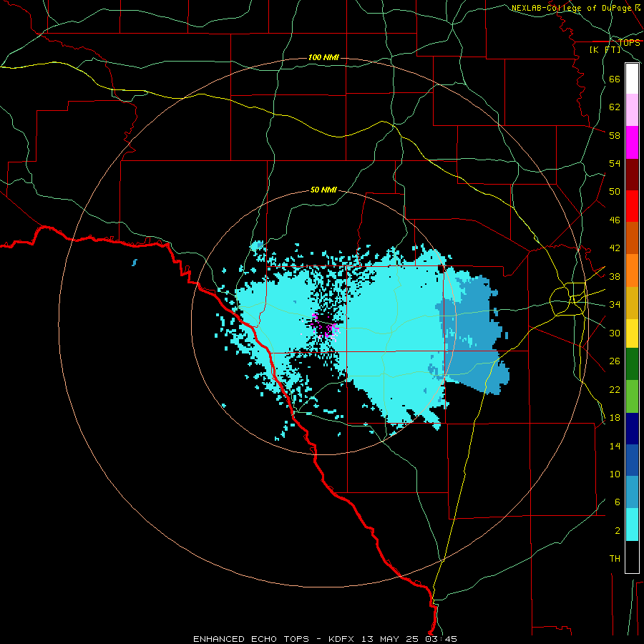This screenshot has width=644, height=644.
Task: Click the magenta swatch in the legend
Action: point(632,142)
